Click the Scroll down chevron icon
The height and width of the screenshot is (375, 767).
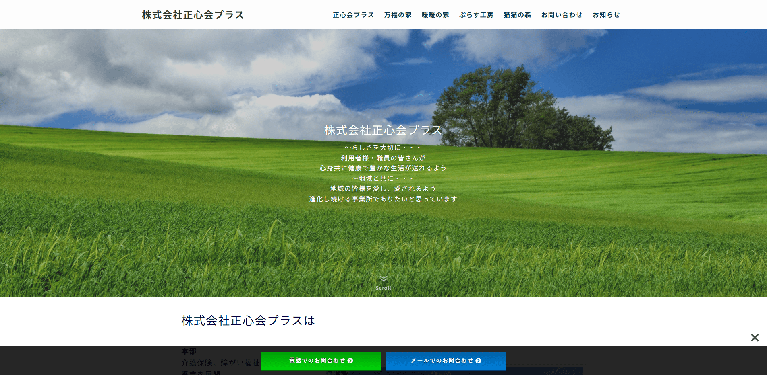coord(383,279)
